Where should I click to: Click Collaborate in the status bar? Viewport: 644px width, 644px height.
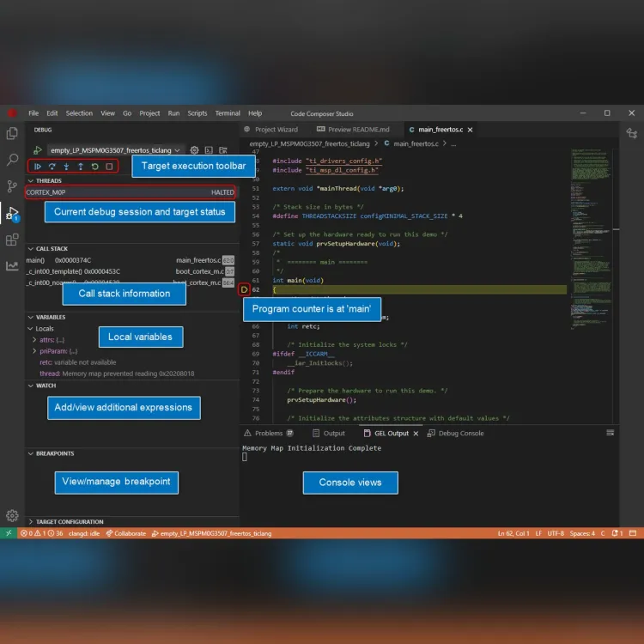(x=125, y=533)
